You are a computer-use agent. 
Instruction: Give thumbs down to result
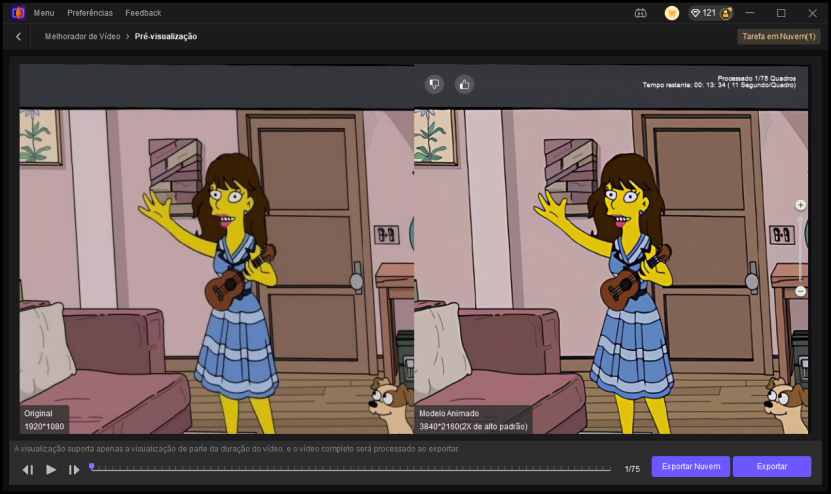[434, 84]
